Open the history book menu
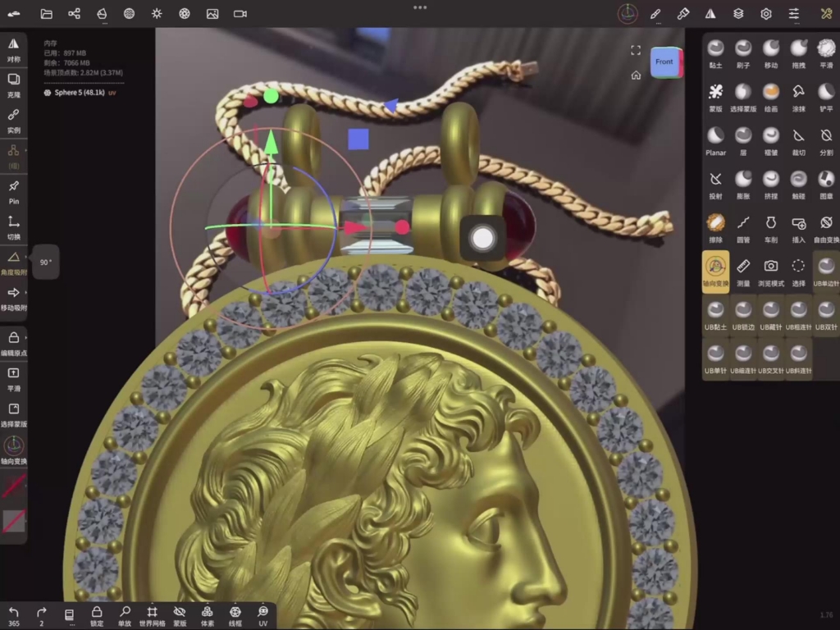 pos(70,616)
